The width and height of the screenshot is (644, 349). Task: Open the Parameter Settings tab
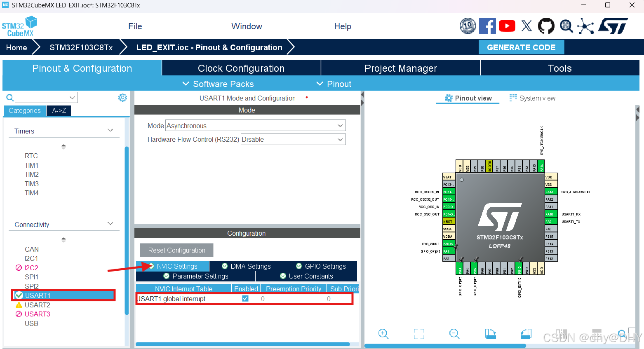(x=195, y=276)
